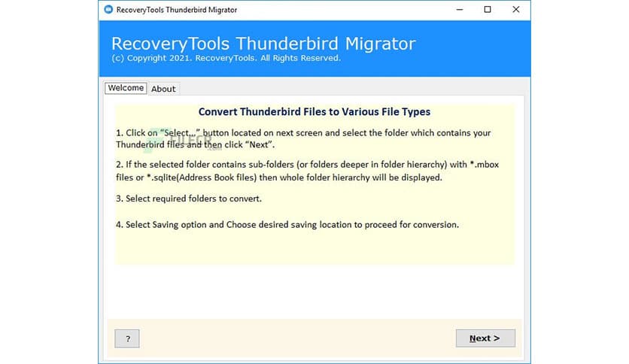
Task: Open help with the ? button
Action: (x=127, y=338)
